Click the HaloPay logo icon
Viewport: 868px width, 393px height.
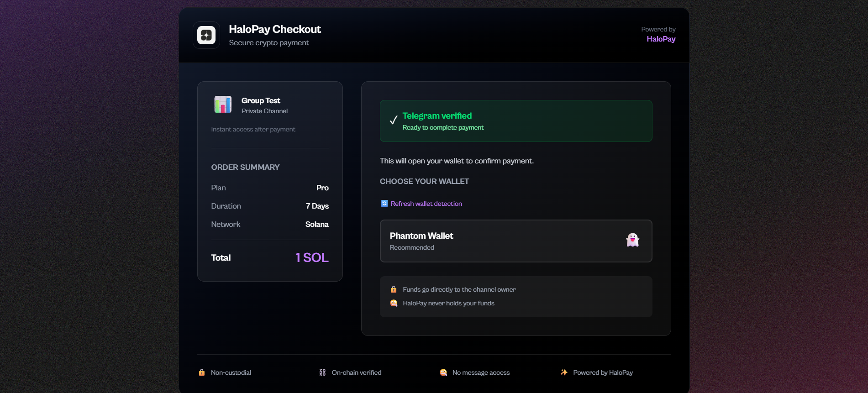(206, 35)
